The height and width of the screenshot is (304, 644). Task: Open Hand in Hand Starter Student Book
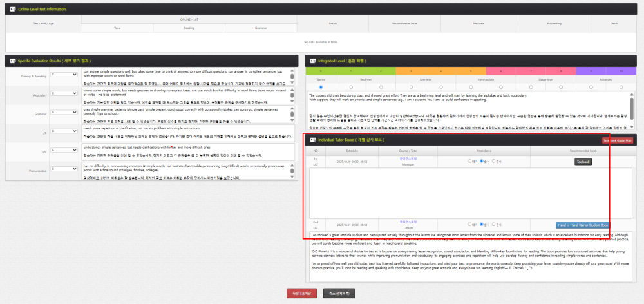[582, 225]
